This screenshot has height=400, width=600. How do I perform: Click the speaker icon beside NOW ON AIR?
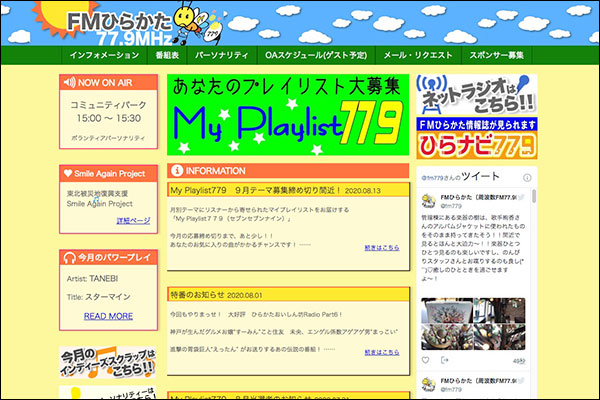tap(68, 83)
